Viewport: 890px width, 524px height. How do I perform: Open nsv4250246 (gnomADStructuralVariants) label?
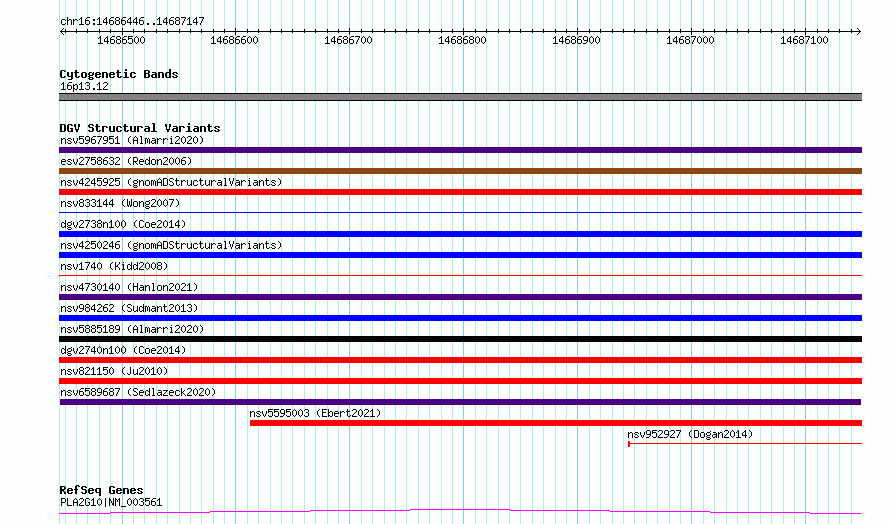pyautogui.click(x=171, y=245)
